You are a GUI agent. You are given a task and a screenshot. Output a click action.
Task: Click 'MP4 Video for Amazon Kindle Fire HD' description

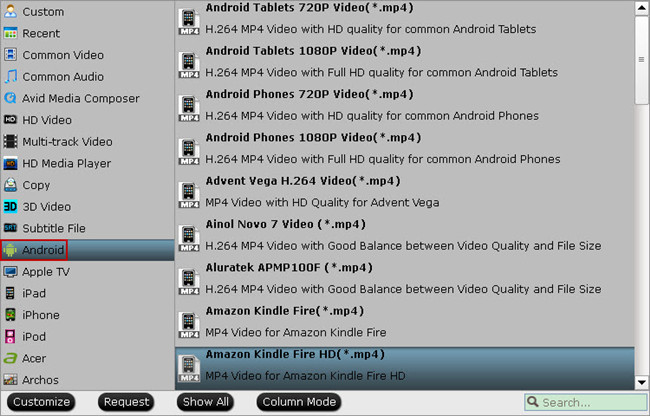(x=306, y=376)
